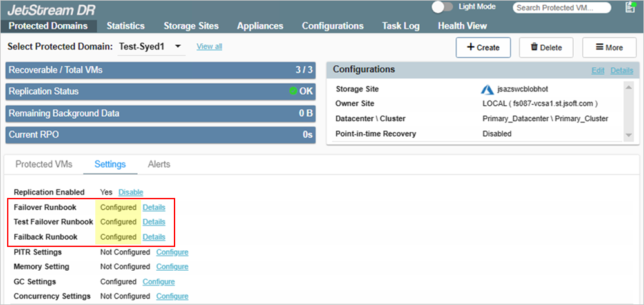Disable replication via the Disable link
The height and width of the screenshot is (305, 644).
[131, 192]
